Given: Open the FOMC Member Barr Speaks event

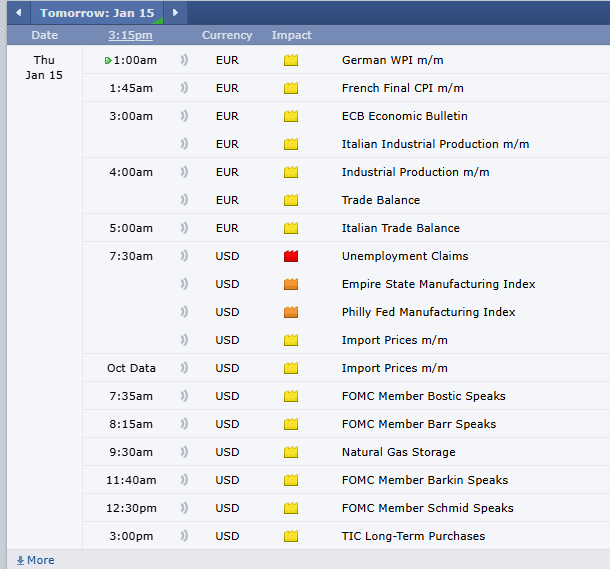Looking at the screenshot, I should coord(418,424).
